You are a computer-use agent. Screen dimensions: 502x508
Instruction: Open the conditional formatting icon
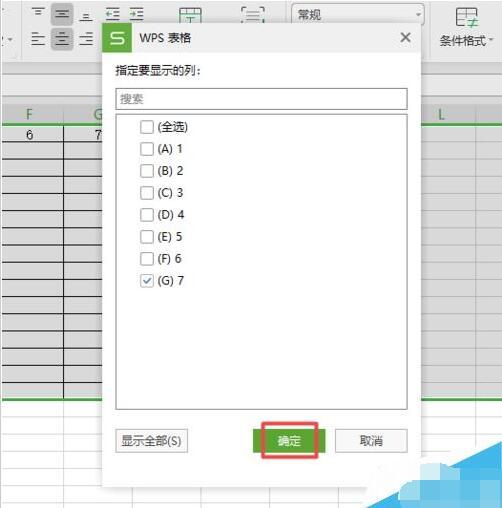click(466, 17)
